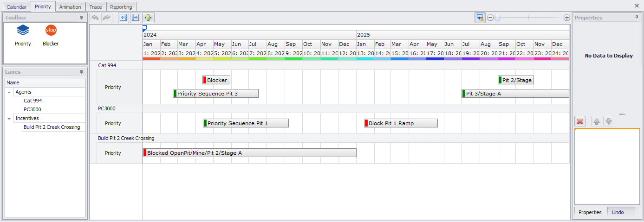Image resolution: width=644 pixels, height=222 pixels.
Task: Open the Animation tab
Action: point(70,6)
